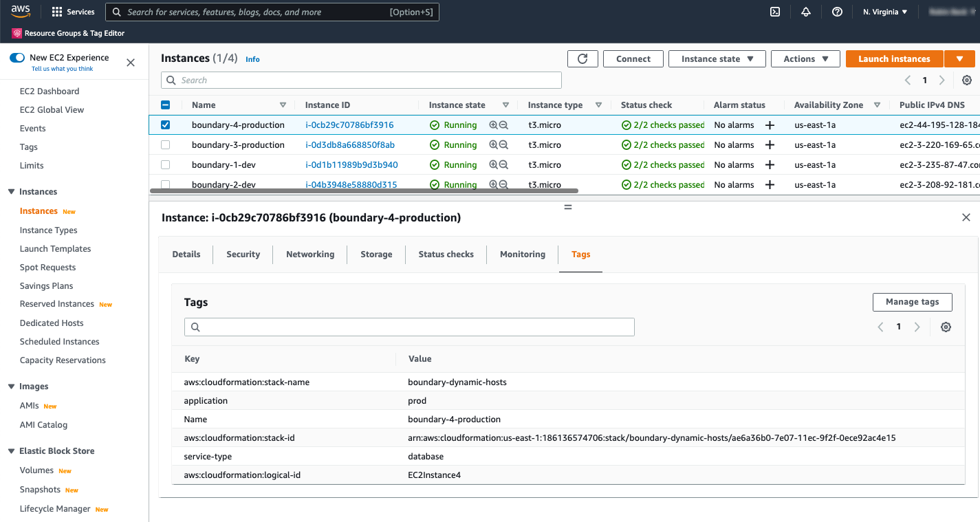Viewport: 980px width, 522px height.
Task: Switch to Details tab
Action: [186, 254]
